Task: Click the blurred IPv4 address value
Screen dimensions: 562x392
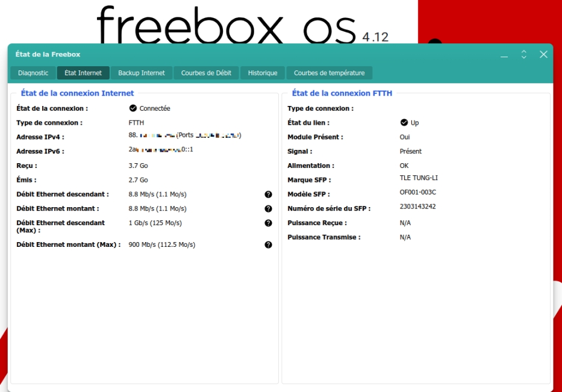Action: (x=152, y=135)
